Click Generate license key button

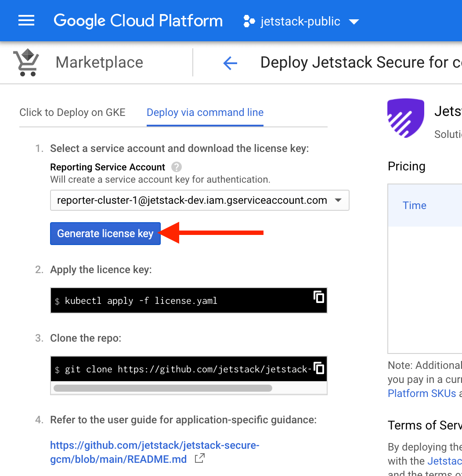click(105, 234)
